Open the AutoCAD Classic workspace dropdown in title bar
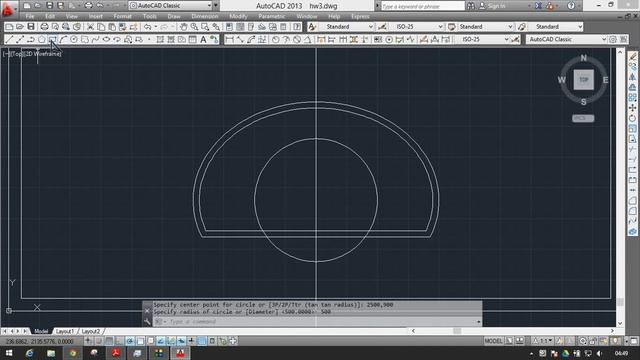Image resolution: width=640 pixels, height=360 pixels. click(x=171, y=6)
